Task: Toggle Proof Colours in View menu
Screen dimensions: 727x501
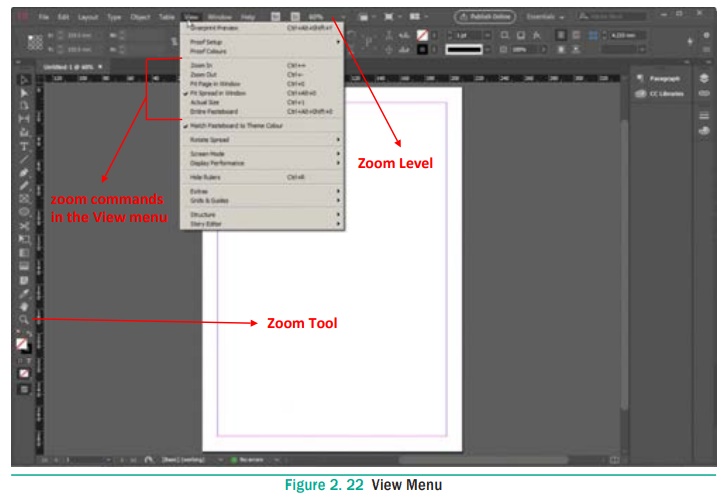Action: click(262, 51)
